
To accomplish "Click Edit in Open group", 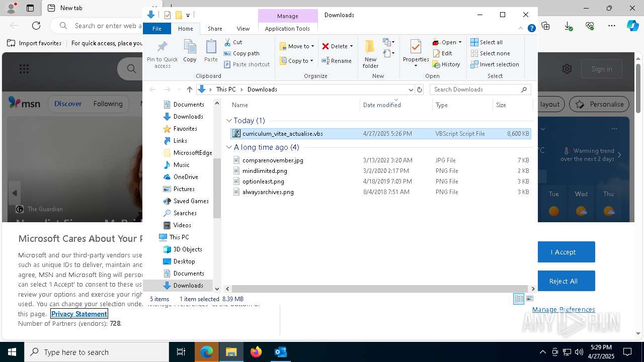I will [442, 53].
